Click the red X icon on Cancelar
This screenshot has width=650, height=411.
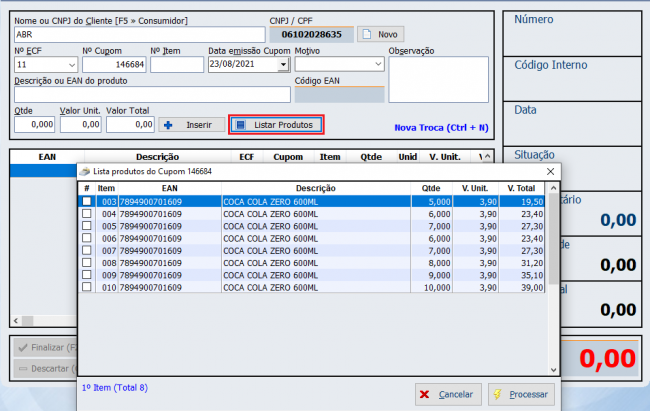tap(424, 394)
